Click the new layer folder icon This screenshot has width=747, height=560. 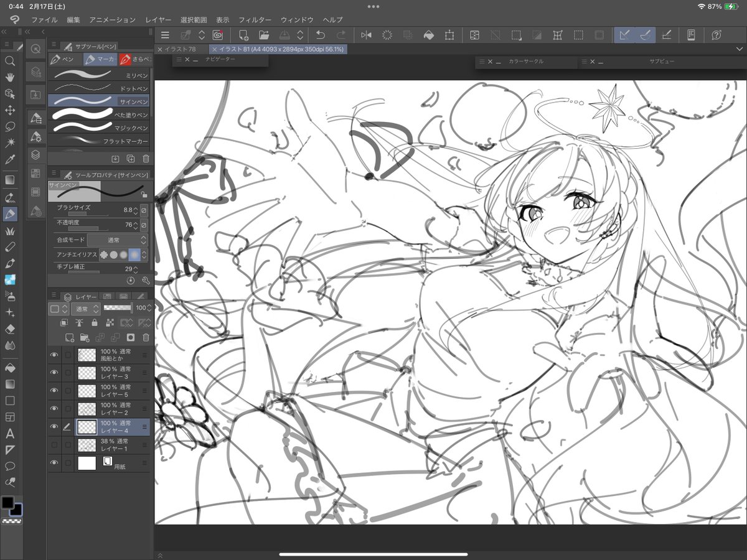[x=84, y=337]
